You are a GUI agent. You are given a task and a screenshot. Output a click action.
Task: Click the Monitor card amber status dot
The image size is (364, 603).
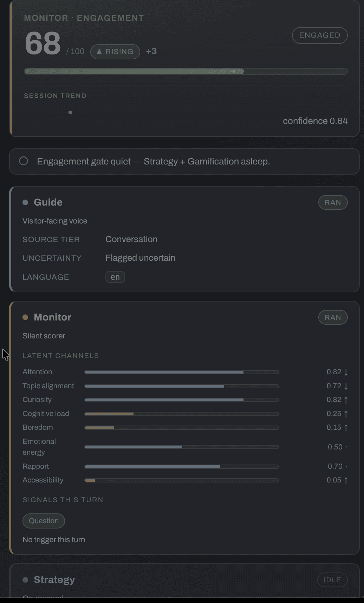click(25, 317)
